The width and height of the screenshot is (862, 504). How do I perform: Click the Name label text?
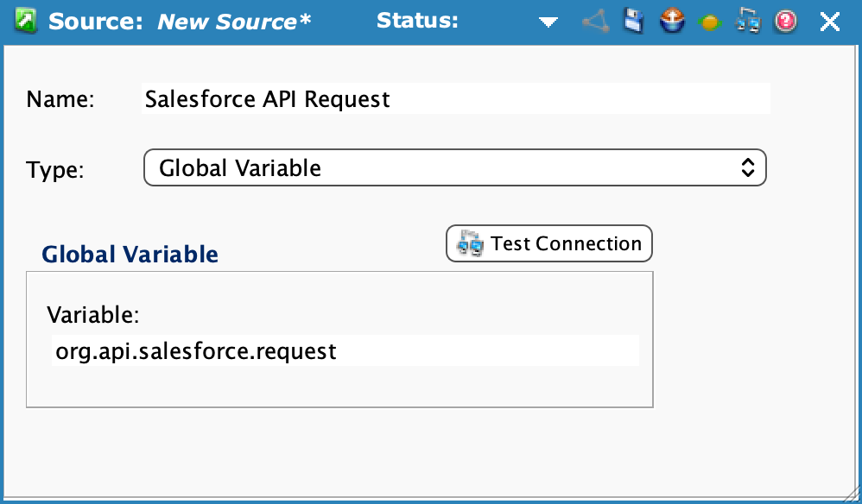tap(60, 99)
